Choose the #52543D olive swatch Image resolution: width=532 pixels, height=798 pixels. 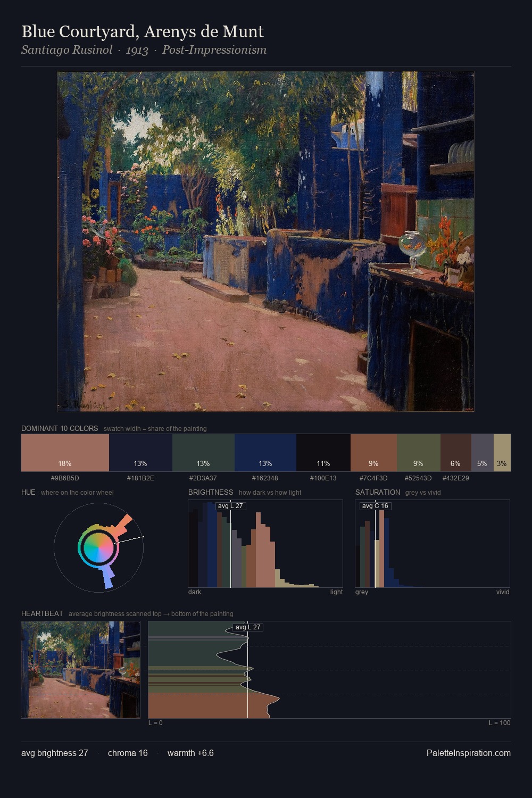pyautogui.click(x=419, y=453)
